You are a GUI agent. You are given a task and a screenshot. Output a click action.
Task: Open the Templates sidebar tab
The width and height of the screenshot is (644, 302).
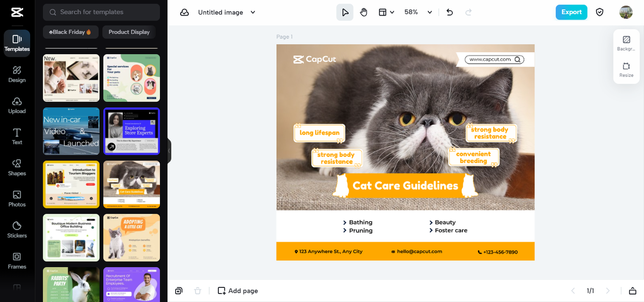[17, 43]
